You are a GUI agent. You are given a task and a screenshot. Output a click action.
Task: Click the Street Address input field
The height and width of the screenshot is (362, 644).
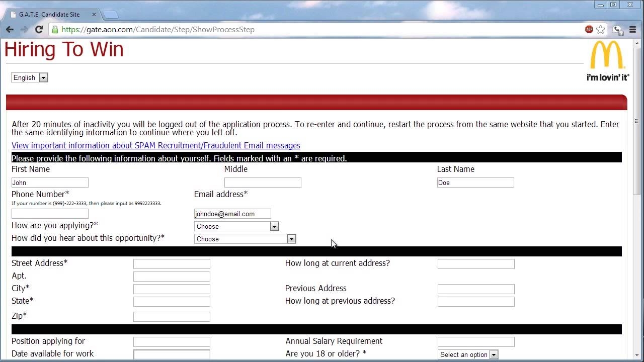[171, 263]
